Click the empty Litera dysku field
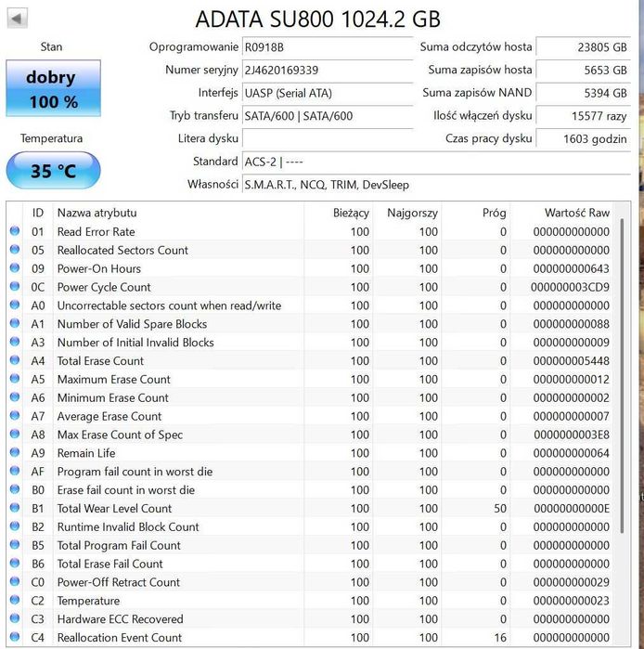Viewport: 644px width, 649px height. click(x=328, y=138)
